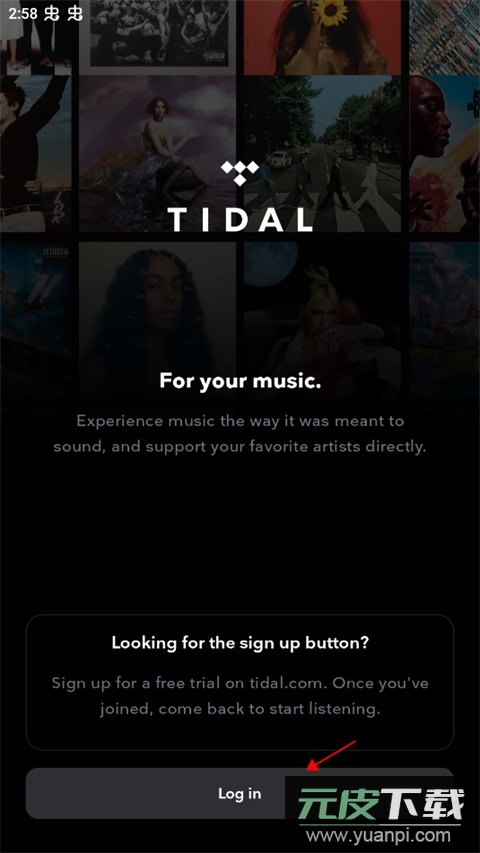Select the woman in purple clouds album
This screenshot has width=480, height=853.
tap(157, 154)
